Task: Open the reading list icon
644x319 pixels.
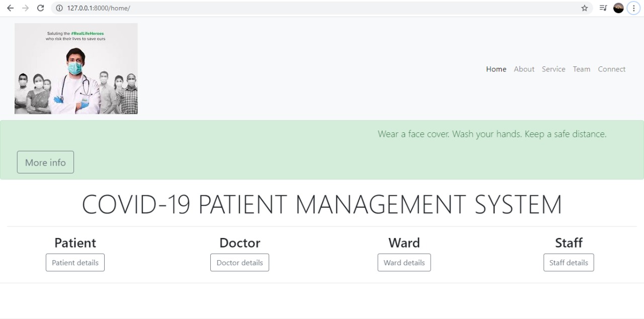Action: click(603, 8)
